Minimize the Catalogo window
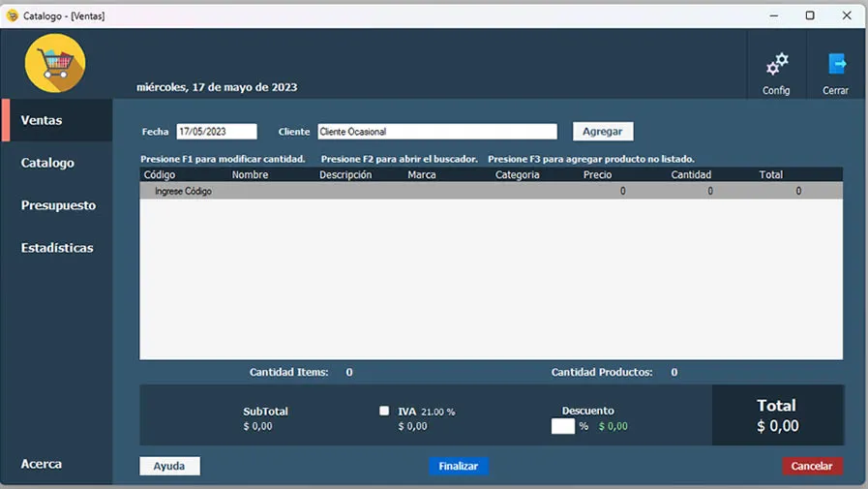Image resolution: width=868 pixels, height=489 pixels. pos(774,15)
